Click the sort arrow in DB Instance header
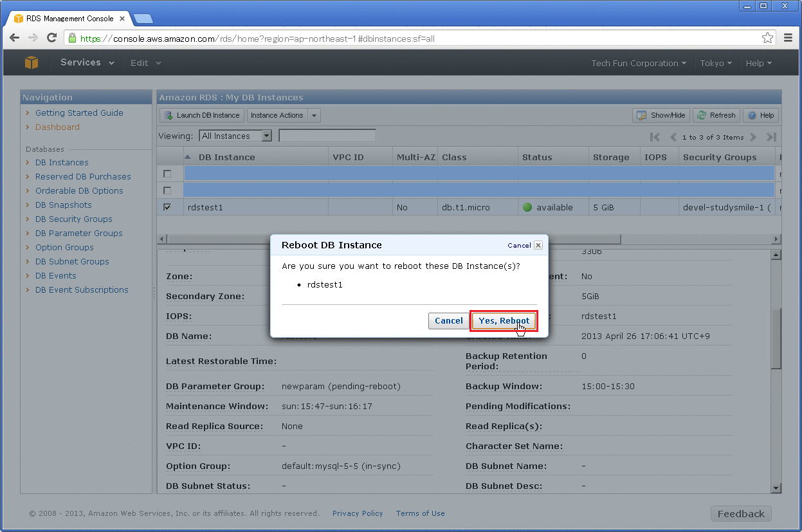 [x=188, y=157]
